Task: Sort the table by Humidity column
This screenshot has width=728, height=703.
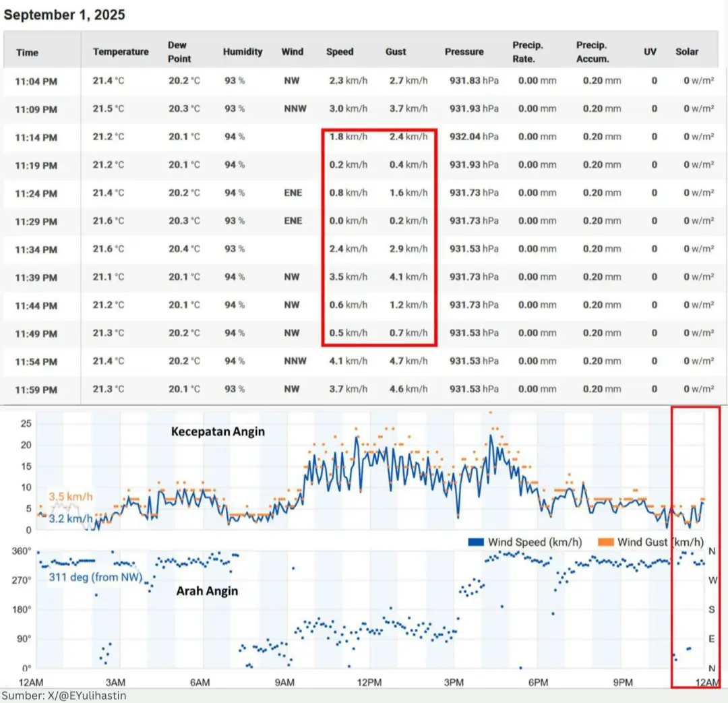Action: (x=243, y=52)
